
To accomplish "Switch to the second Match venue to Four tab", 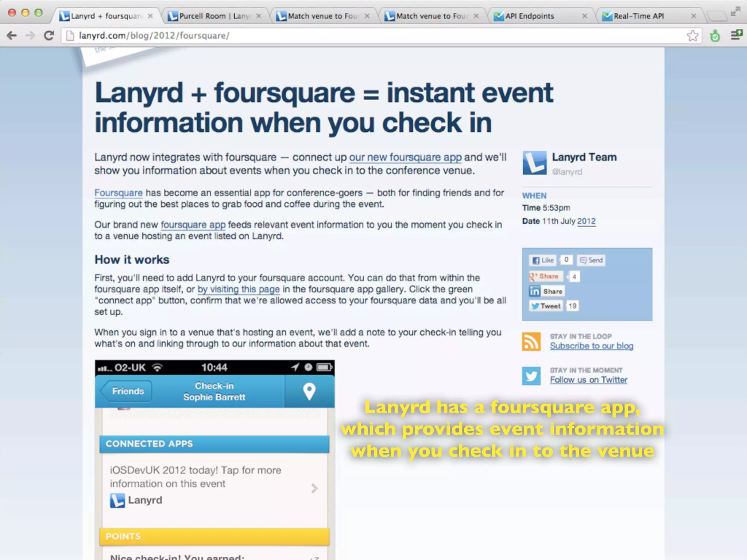I will click(432, 16).
